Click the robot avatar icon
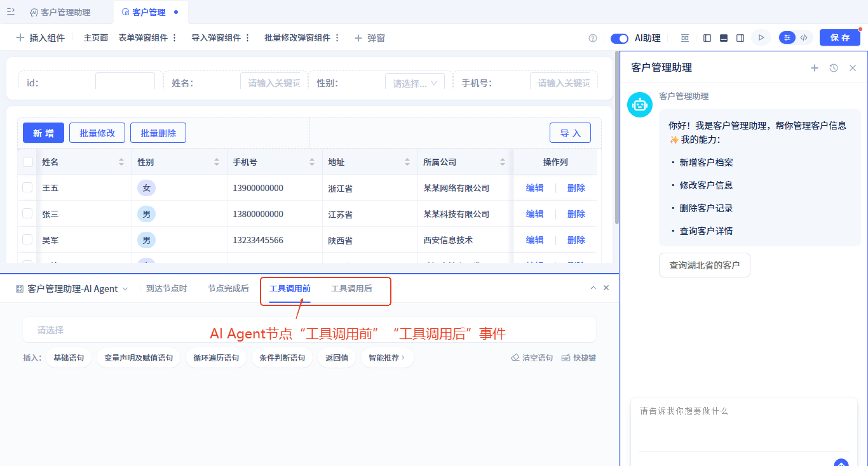 [640, 105]
